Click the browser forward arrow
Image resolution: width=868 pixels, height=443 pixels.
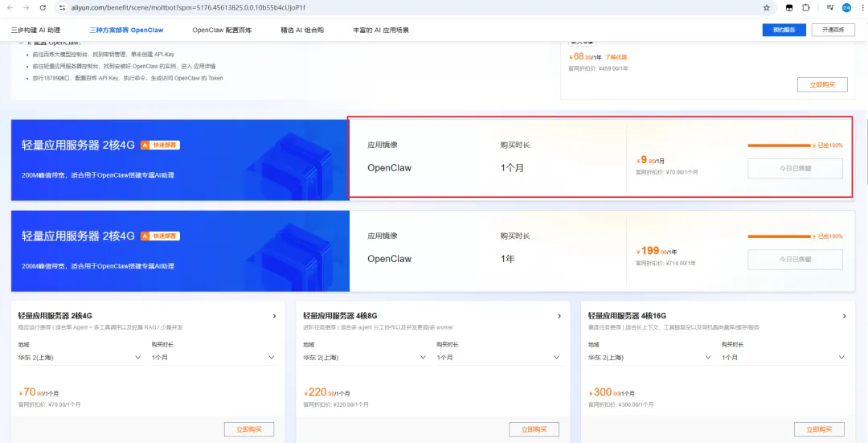[26, 8]
